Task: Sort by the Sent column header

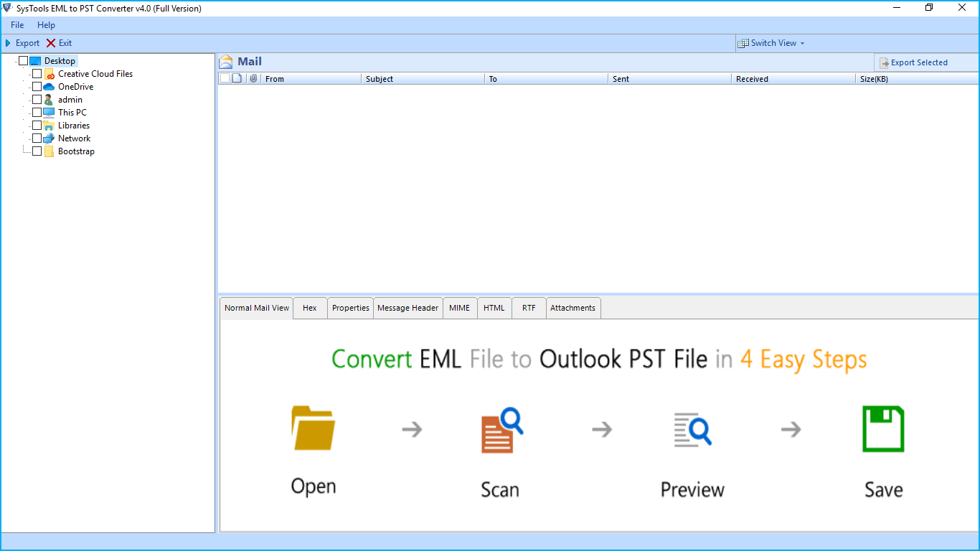Action: [x=669, y=79]
